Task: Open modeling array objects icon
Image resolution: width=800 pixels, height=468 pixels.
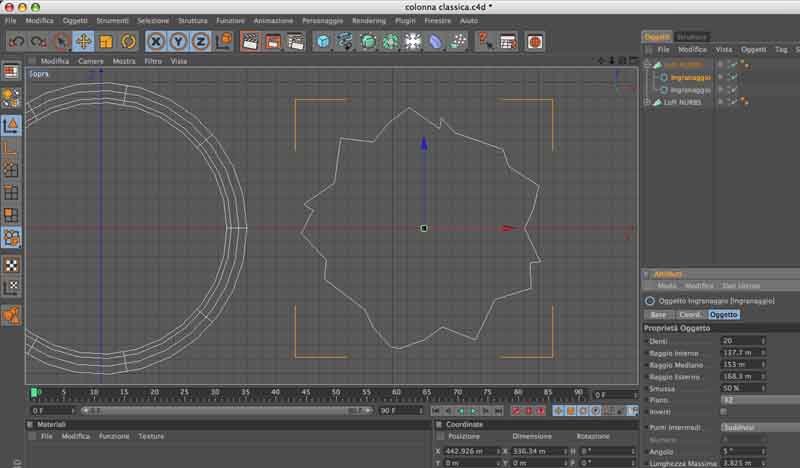Action: [390, 42]
